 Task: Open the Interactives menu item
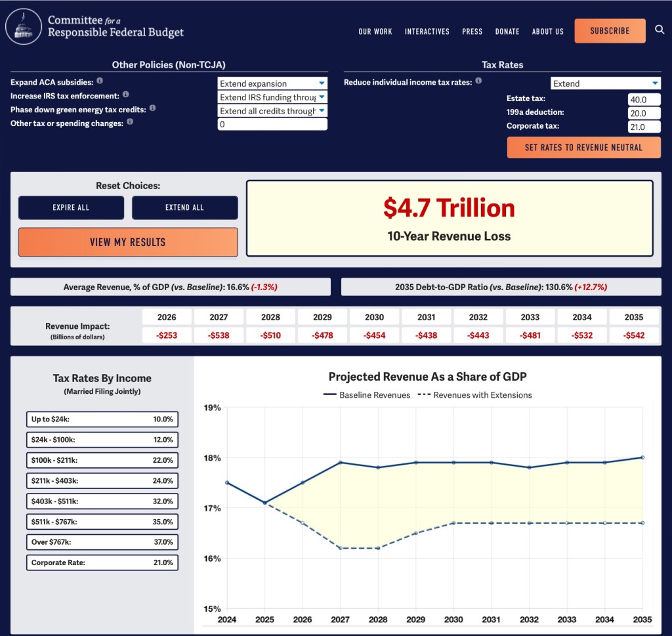click(x=427, y=32)
